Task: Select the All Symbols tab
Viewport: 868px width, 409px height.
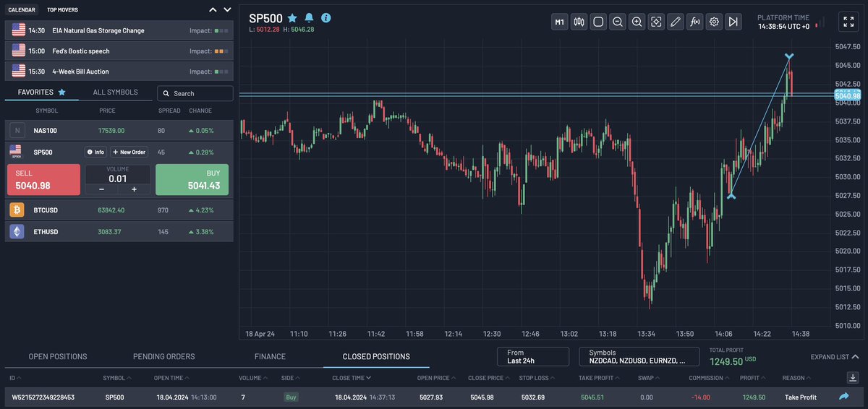Action: point(115,92)
